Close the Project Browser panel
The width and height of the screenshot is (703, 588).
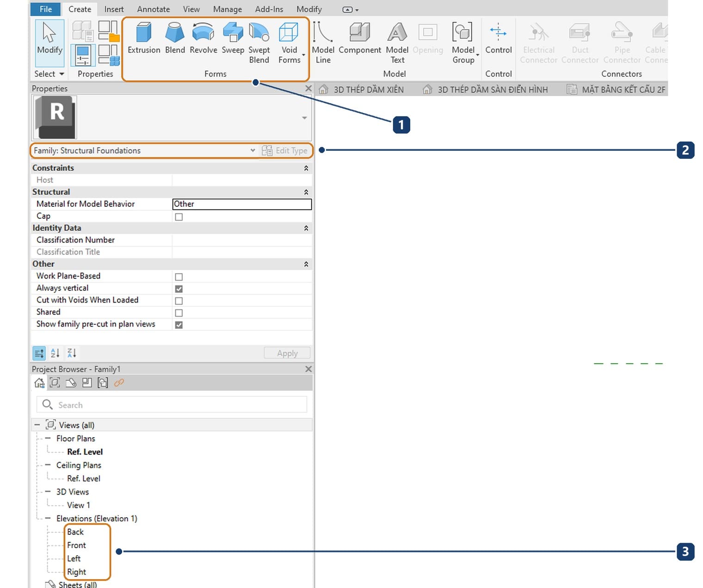point(308,369)
